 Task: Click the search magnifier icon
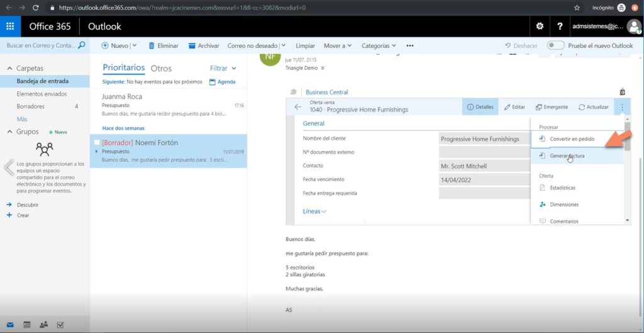(81, 45)
